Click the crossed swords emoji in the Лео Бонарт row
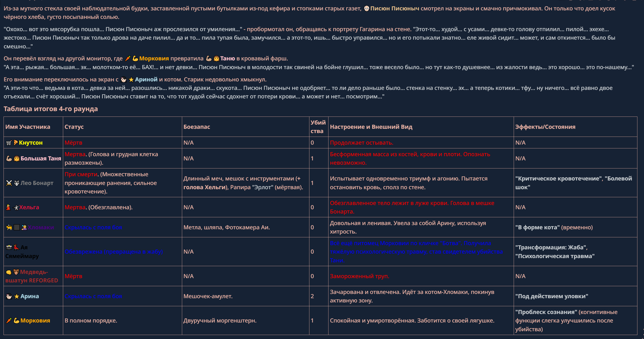The height and width of the screenshot is (339, 644). click(9, 183)
